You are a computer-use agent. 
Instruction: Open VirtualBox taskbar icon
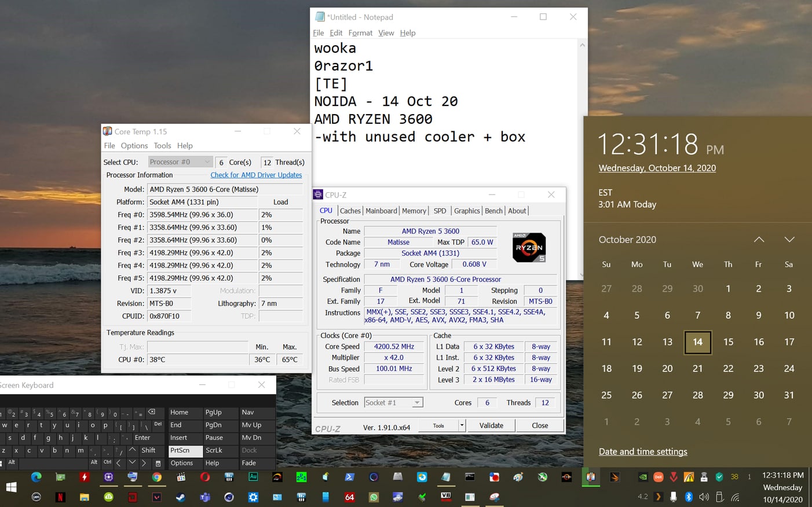446,497
